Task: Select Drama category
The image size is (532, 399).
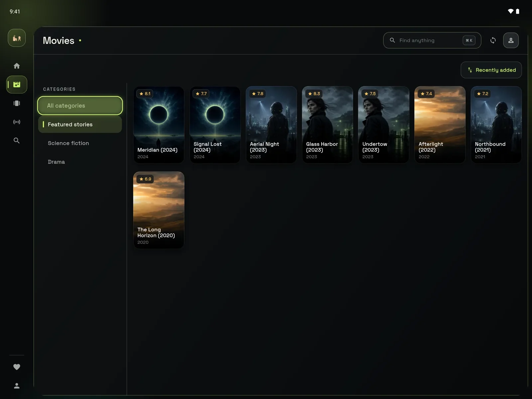Action: tap(80, 162)
